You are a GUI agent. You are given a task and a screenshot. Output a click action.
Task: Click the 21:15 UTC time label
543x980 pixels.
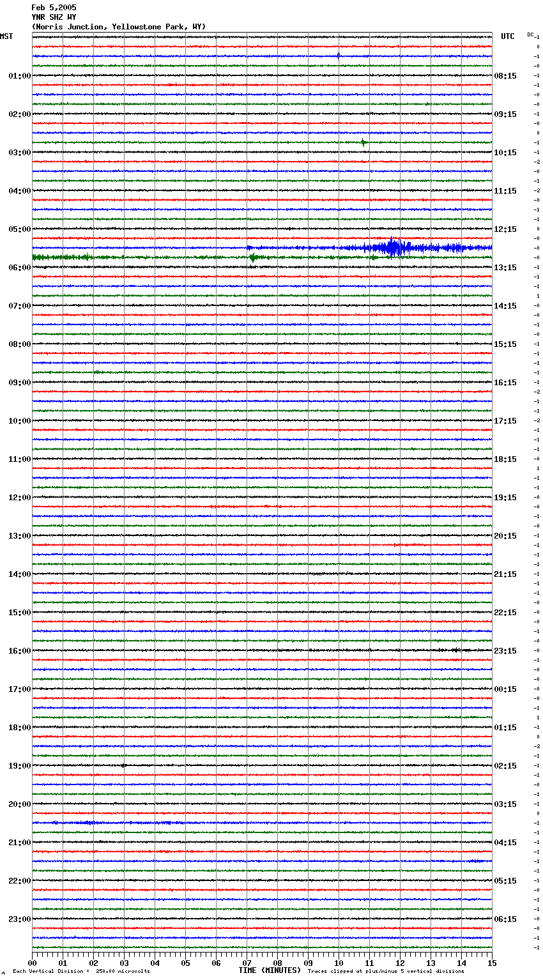[x=505, y=574]
